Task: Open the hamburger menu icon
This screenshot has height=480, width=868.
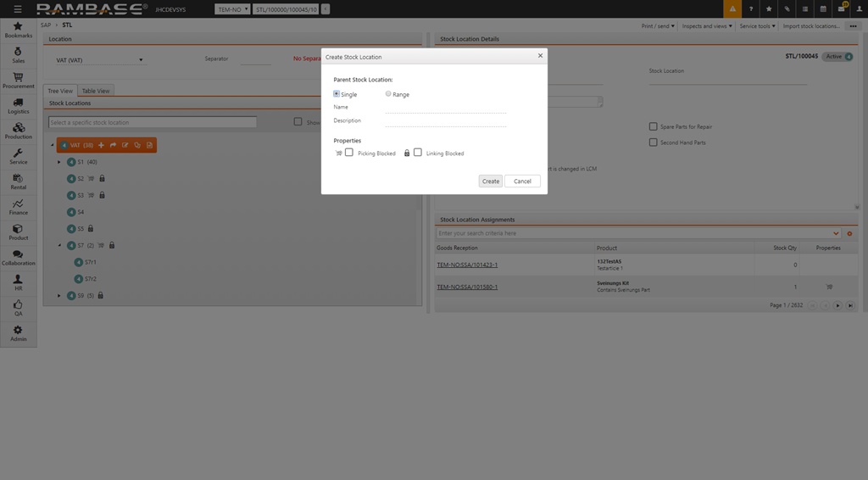Action: pos(18,8)
